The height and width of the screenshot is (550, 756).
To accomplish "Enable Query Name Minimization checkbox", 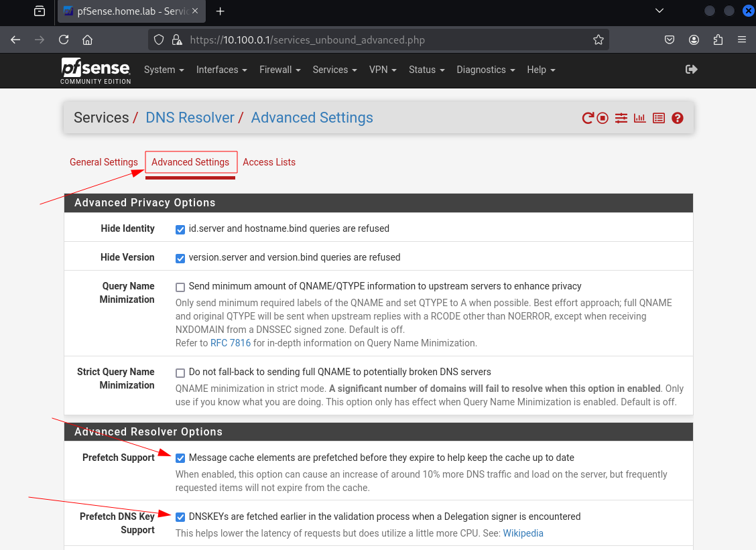I will [x=180, y=287].
